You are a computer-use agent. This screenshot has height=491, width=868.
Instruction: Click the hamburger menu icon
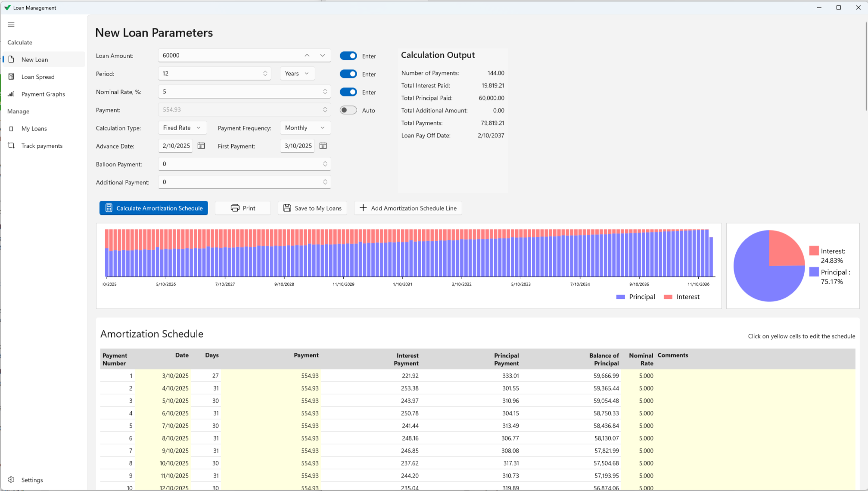pos(11,25)
